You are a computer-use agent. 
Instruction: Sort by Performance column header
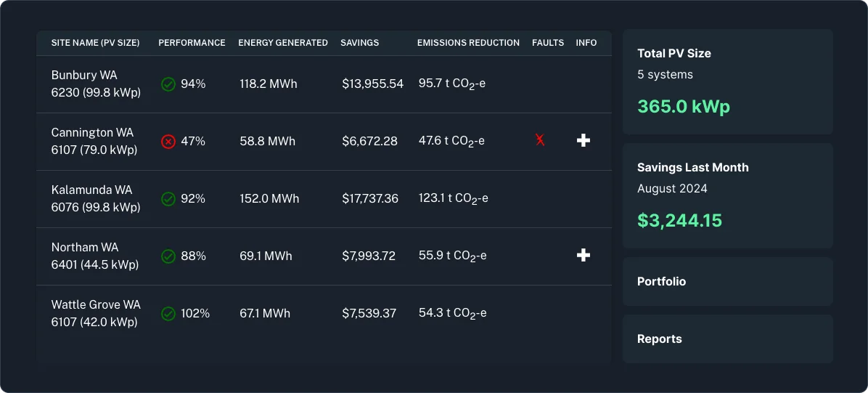click(192, 43)
